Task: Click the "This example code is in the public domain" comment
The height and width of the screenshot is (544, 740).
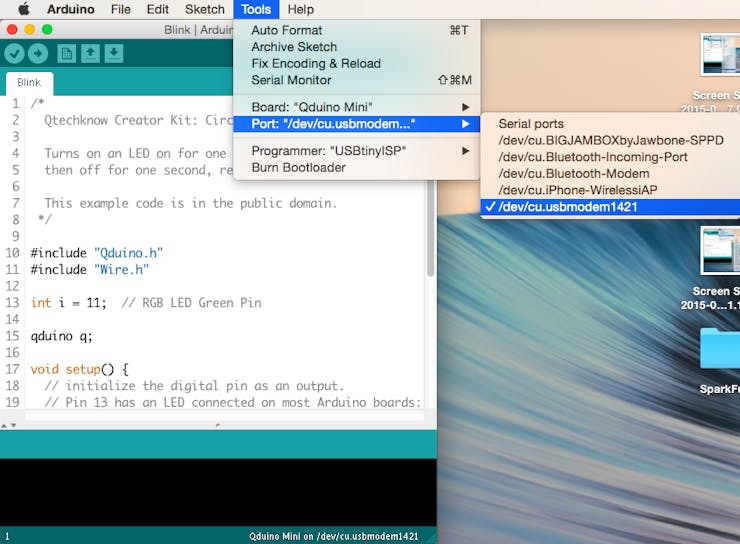Action: point(191,203)
